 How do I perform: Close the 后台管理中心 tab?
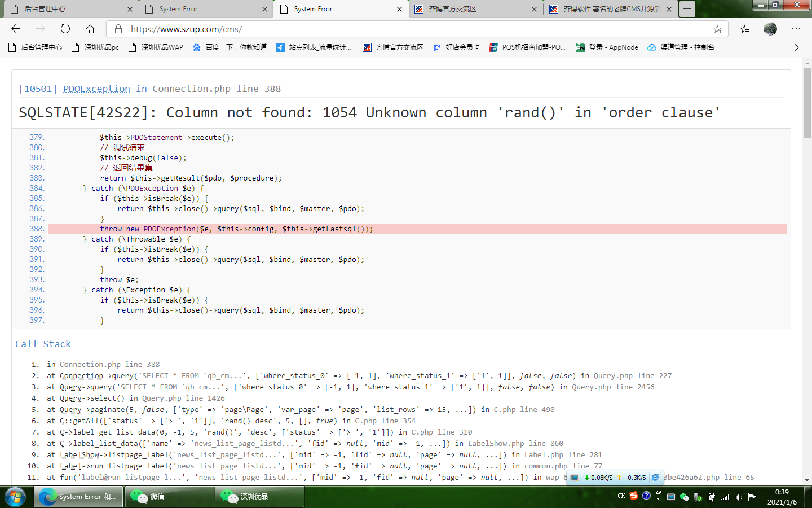tap(130, 9)
